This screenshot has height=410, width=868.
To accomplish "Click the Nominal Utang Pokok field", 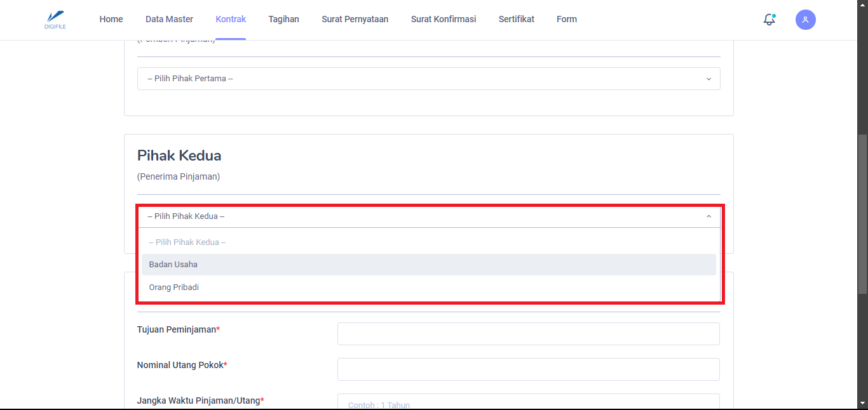I will (528, 369).
